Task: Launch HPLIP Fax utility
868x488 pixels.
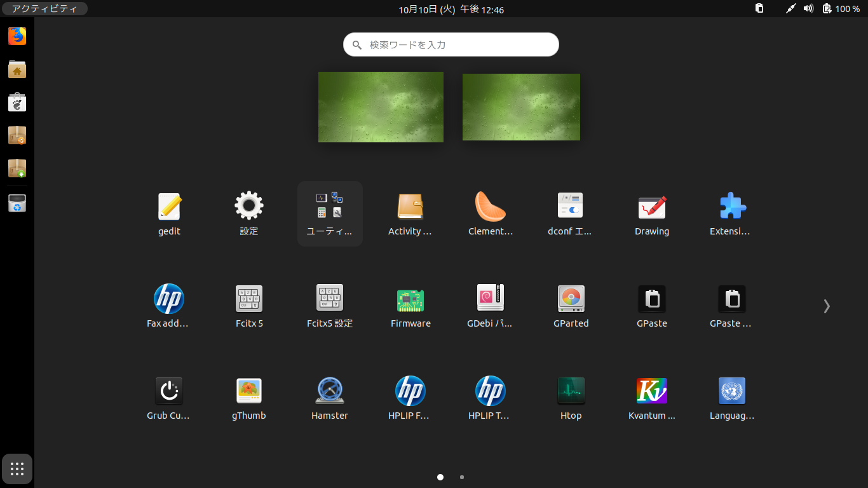Action: [x=410, y=398]
